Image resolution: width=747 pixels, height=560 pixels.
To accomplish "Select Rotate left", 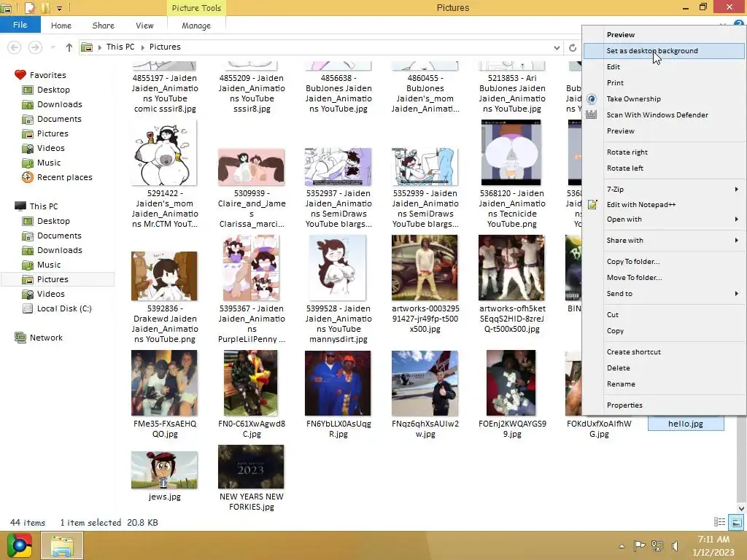I will (664, 168).
